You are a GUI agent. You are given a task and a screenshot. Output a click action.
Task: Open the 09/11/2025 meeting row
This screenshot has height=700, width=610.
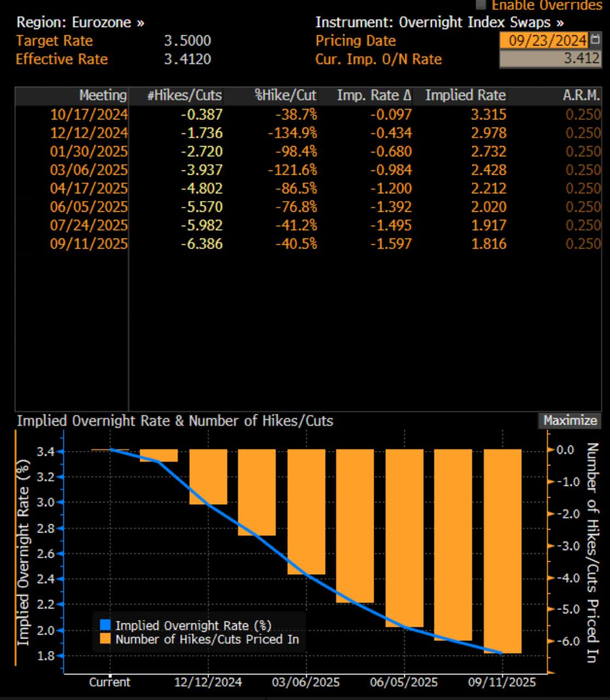tap(89, 244)
